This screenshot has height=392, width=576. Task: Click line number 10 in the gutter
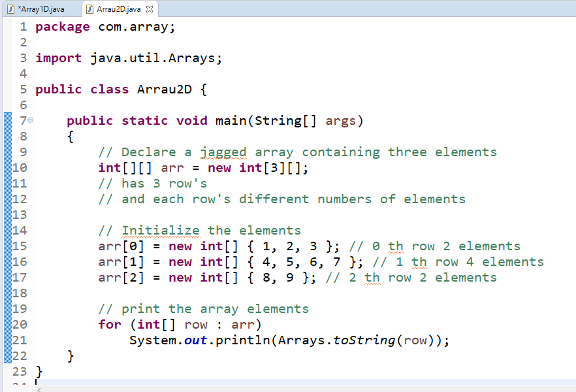pos(20,168)
